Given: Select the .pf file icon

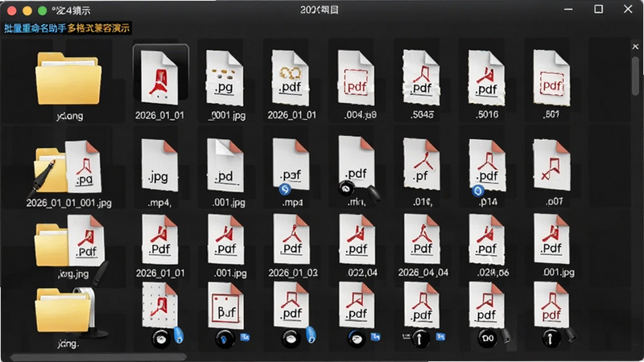Looking at the screenshot, I should tap(421, 164).
